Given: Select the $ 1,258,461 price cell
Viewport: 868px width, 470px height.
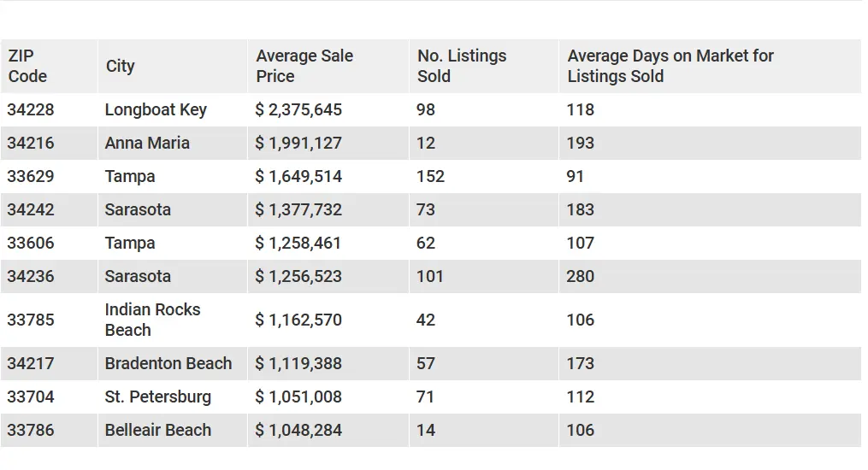Looking at the screenshot, I should [328, 243].
